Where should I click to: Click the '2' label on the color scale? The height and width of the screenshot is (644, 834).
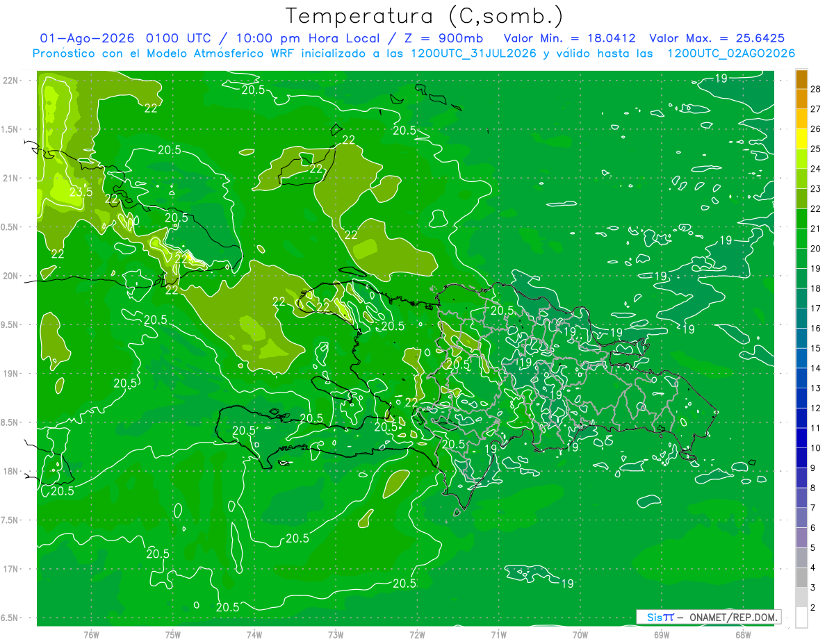813,608
